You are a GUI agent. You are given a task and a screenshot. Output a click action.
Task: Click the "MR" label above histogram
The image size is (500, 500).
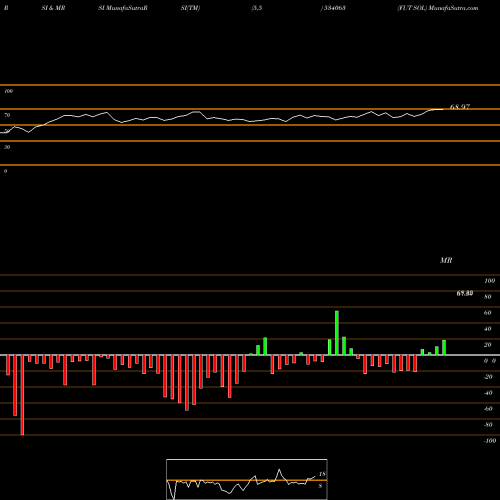click(x=446, y=260)
